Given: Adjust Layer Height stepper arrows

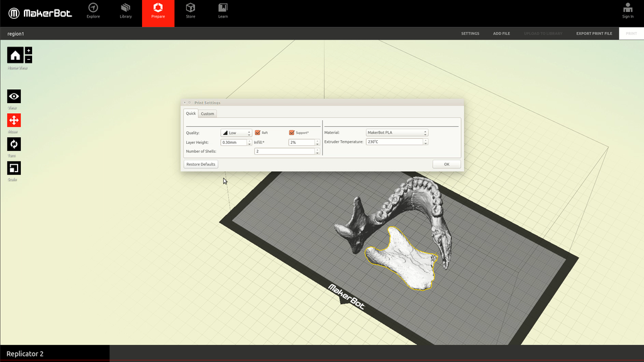Looking at the screenshot, I should (249, 143).
